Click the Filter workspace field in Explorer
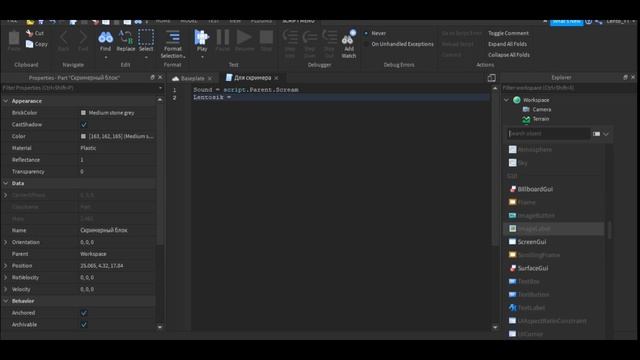 click(x=567, y=88)
